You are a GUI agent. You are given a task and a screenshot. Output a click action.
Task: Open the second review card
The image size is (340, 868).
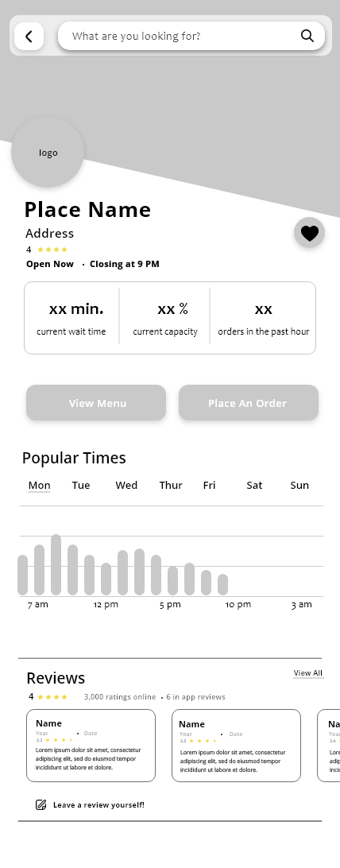236,746
